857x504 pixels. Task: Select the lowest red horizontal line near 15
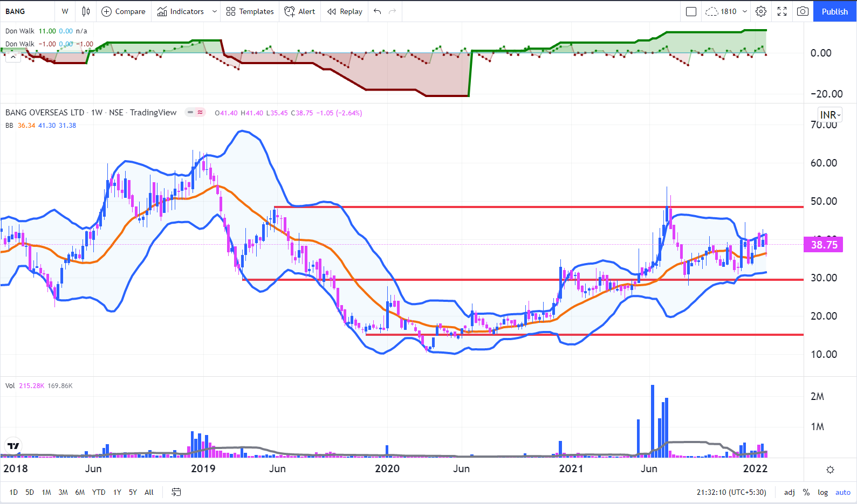point(585,335)
